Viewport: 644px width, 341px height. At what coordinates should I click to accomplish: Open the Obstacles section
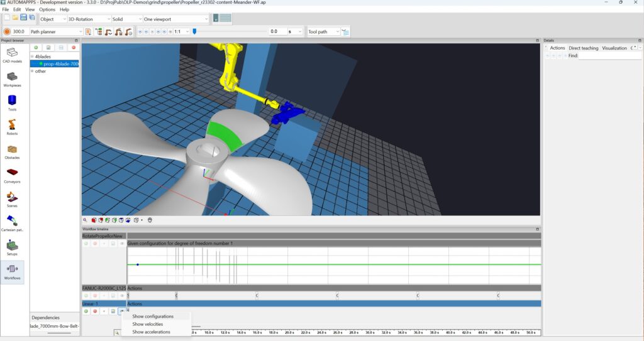pos(13,152)
